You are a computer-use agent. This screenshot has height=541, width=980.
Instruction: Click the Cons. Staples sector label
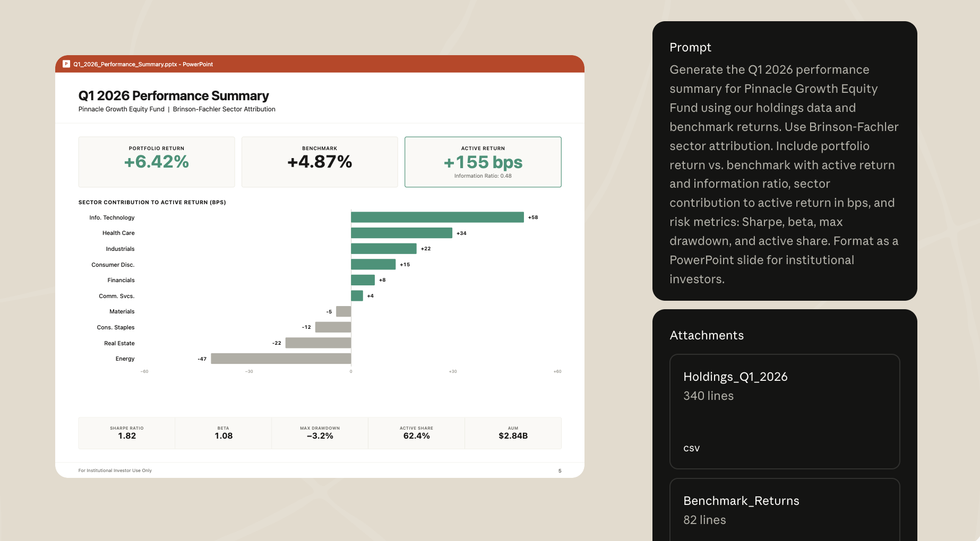[x=116, y=328]
